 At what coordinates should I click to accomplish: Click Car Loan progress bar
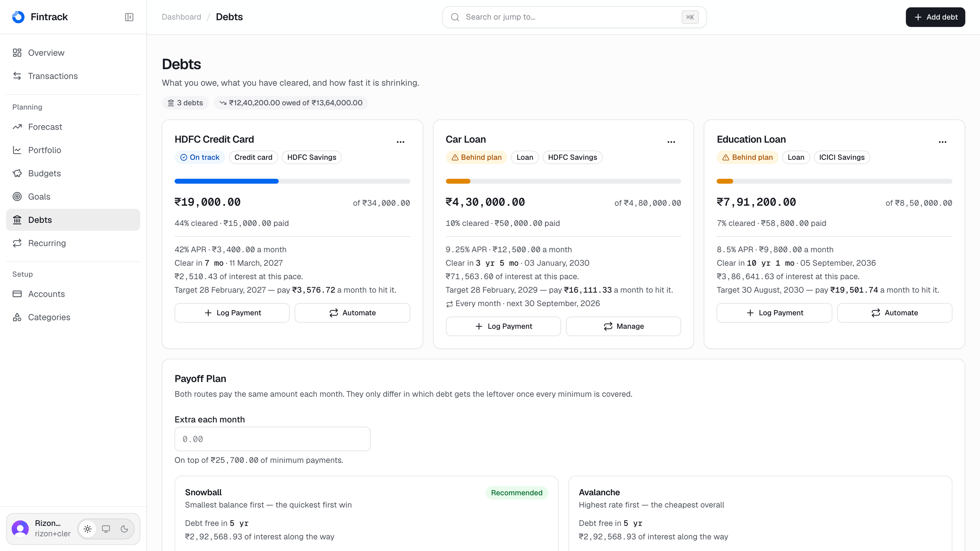(x=563, y=182)
